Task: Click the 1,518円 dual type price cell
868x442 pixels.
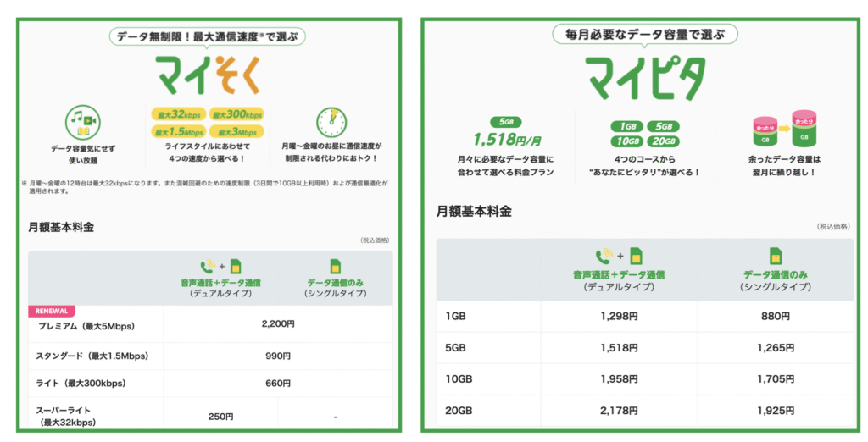Action: point(619,348)
